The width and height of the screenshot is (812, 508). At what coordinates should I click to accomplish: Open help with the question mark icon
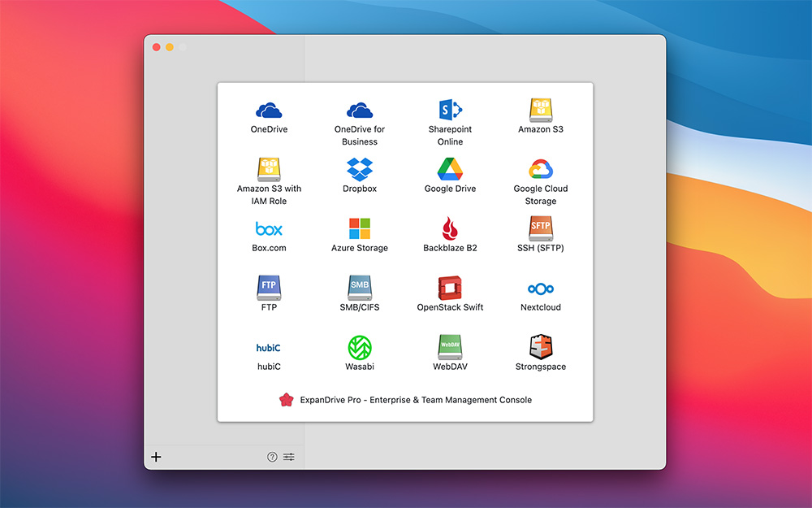click(272, 457)
